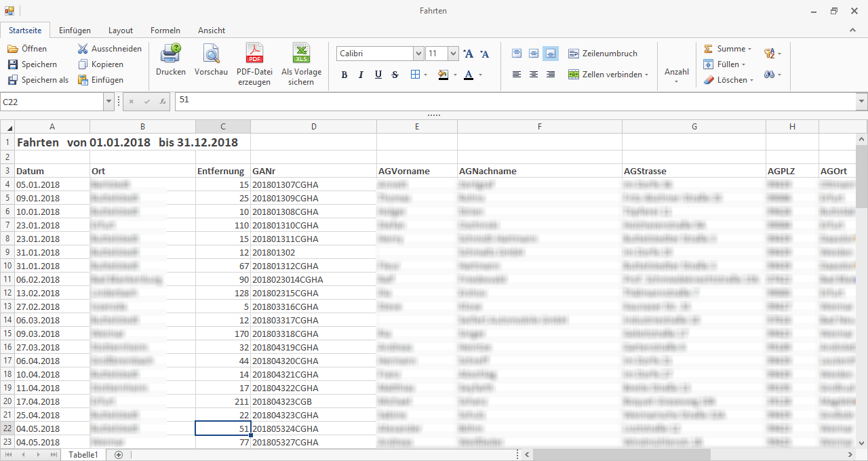Switch to the Startseite tab
The image size is (868, 461).
(x=25, y=30)
